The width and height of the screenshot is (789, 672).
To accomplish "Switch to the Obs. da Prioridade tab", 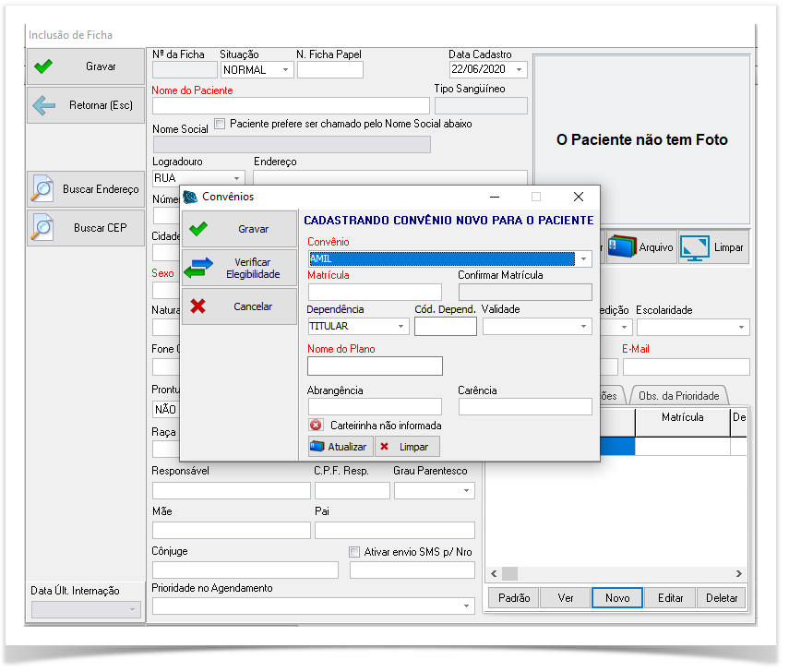I will (678, 395).
